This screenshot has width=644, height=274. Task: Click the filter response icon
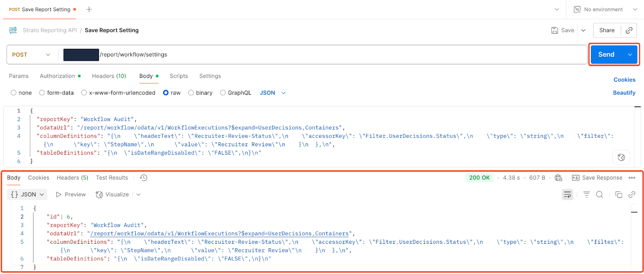coord(586,195)
